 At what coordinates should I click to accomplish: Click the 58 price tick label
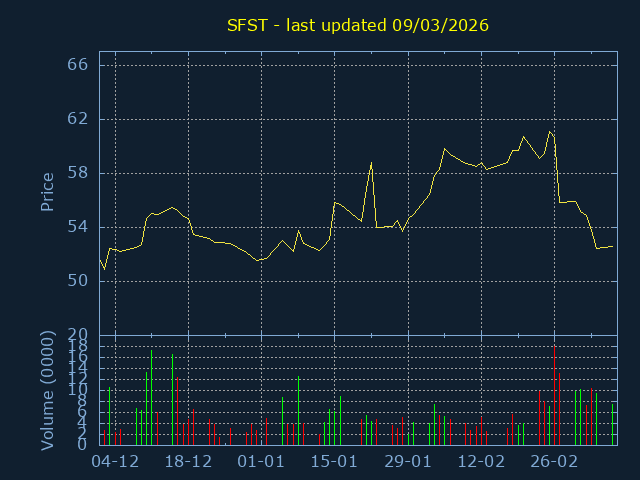pos(78,173)
